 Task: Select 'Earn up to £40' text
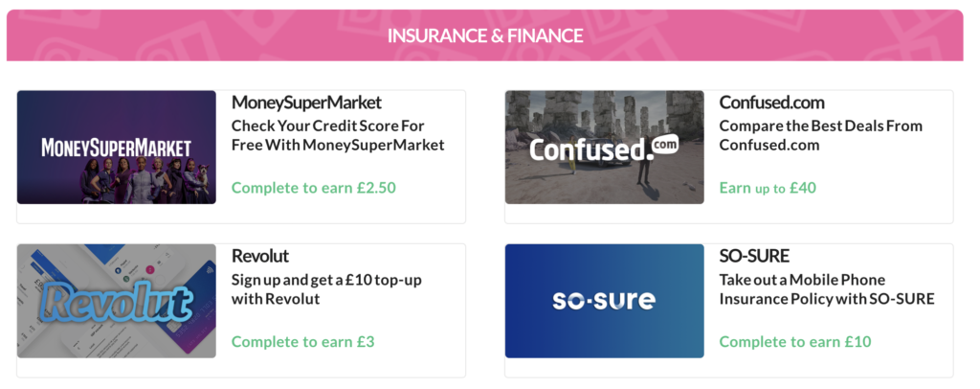click(x=768, y=188)
